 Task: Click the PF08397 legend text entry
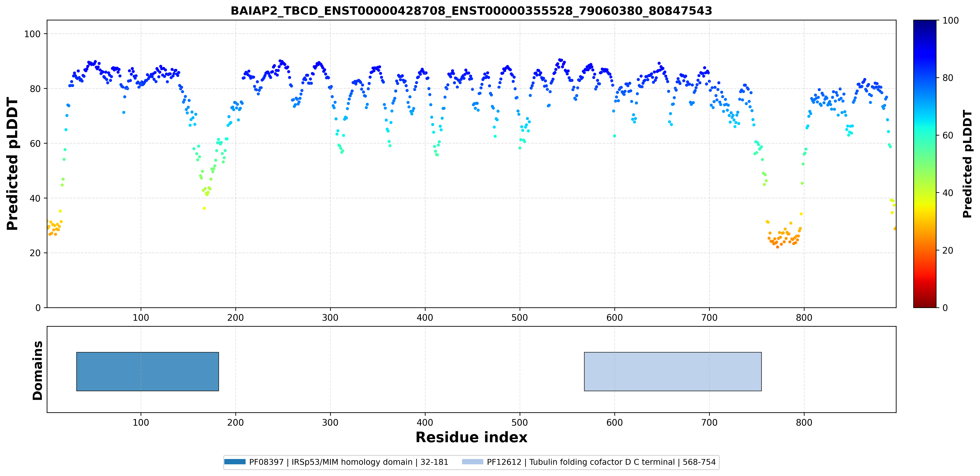(348, 462)
